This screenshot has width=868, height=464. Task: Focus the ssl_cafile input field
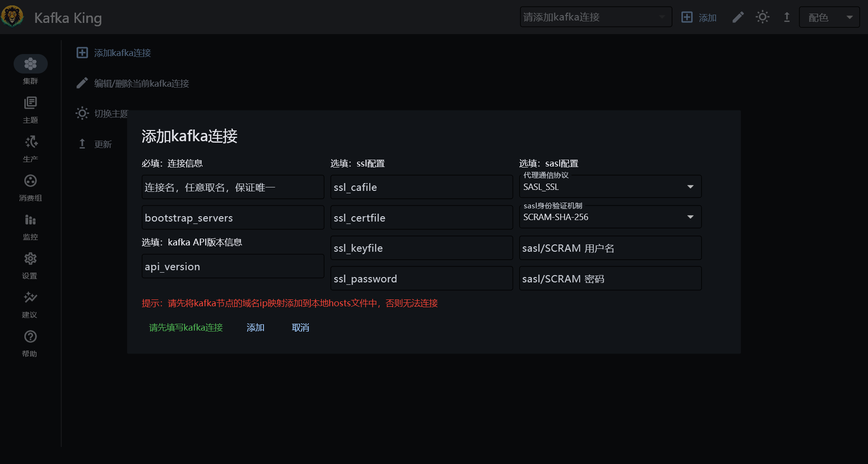pos(421,187)
